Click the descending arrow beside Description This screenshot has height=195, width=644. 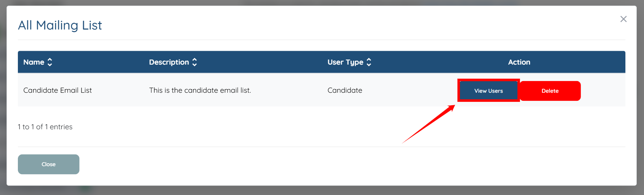[x=195, y=65]
